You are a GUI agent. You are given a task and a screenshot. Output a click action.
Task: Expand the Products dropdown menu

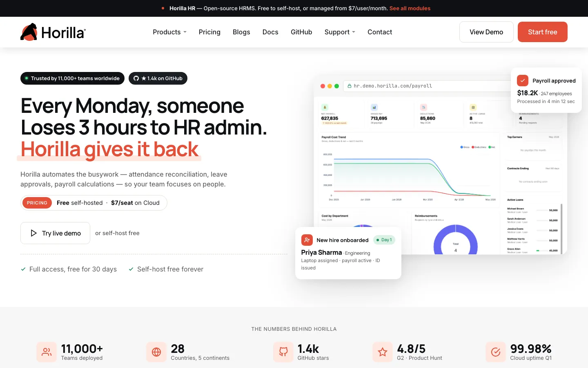pyautogui.click(x=169, y=32)
